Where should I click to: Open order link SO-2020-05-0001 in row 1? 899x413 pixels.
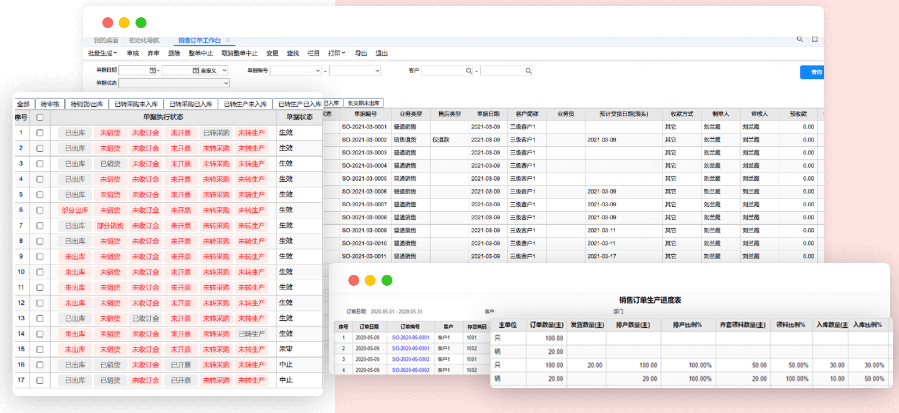(411, 337)
